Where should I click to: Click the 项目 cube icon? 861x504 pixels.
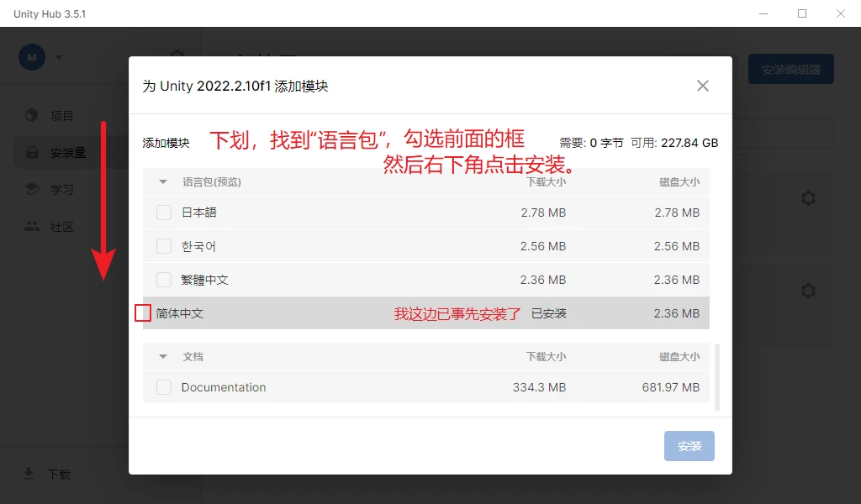(32, 115)
